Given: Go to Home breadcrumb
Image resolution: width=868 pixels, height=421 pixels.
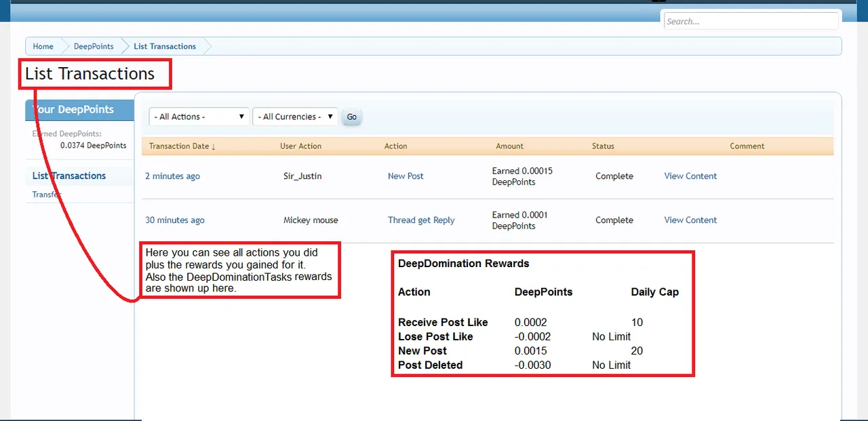Looking at the screenshot, I should click(x=43, y=46).
